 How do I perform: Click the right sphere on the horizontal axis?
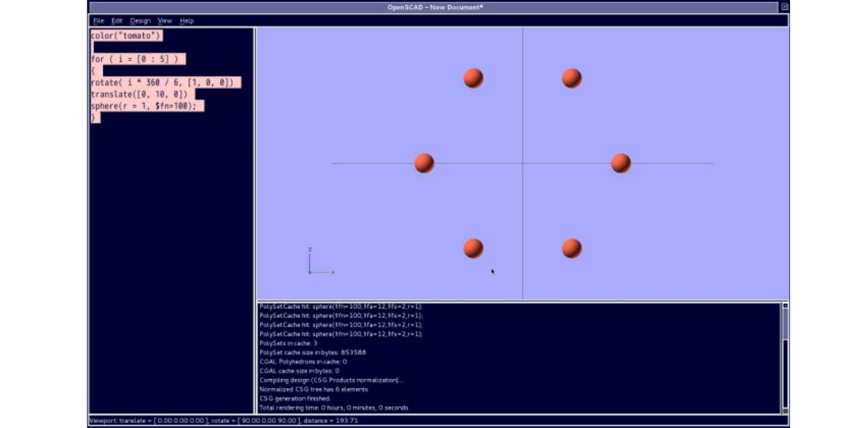click(x=621, y=163)
